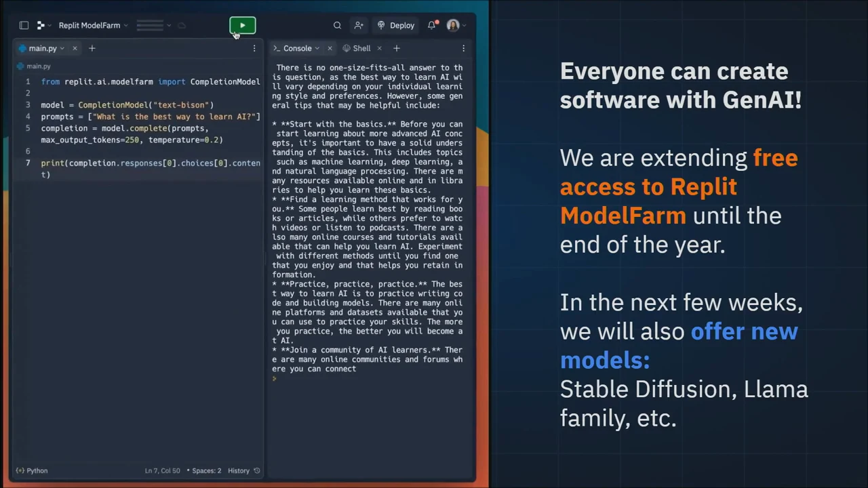This screenshot has width=868, height=488.
Task: Add new tab in editor pane
Action: point(92,48)
